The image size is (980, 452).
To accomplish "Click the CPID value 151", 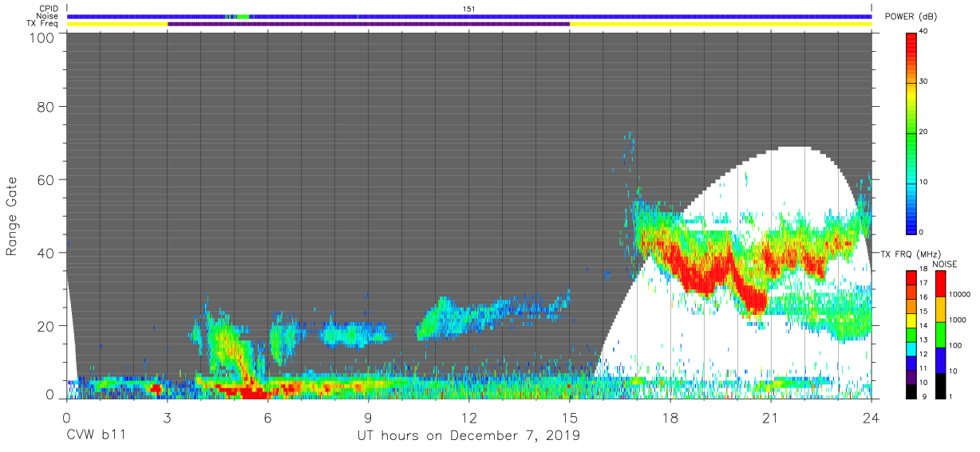I will 469,8.
